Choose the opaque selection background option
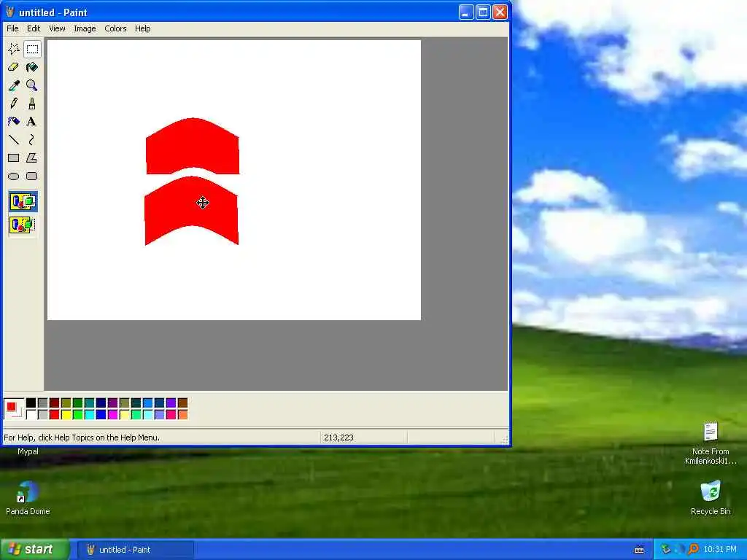 click(x=23, y=201)
